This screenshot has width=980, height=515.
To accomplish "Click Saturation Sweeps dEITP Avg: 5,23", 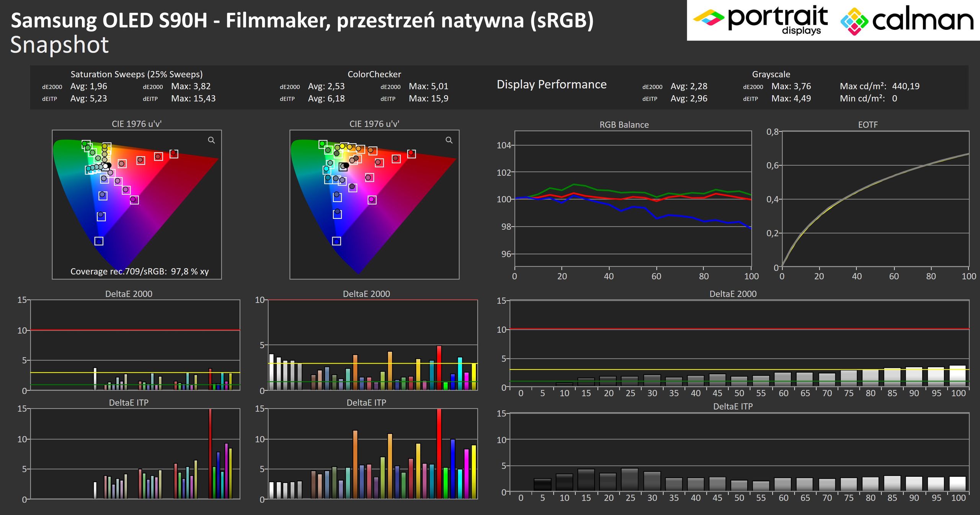I will coord(89,99).
